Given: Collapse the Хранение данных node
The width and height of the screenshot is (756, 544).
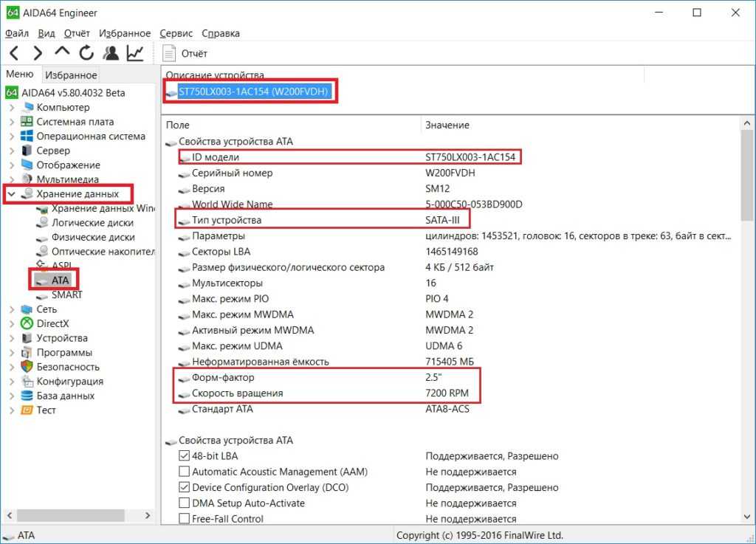Looking at the screenshot, I should pyautogui.click(x=11, y=193).
